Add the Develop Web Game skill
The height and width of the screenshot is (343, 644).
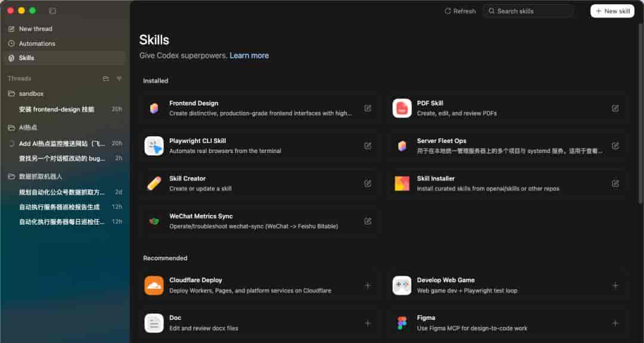pyautogui.click(x=615, y=286)
